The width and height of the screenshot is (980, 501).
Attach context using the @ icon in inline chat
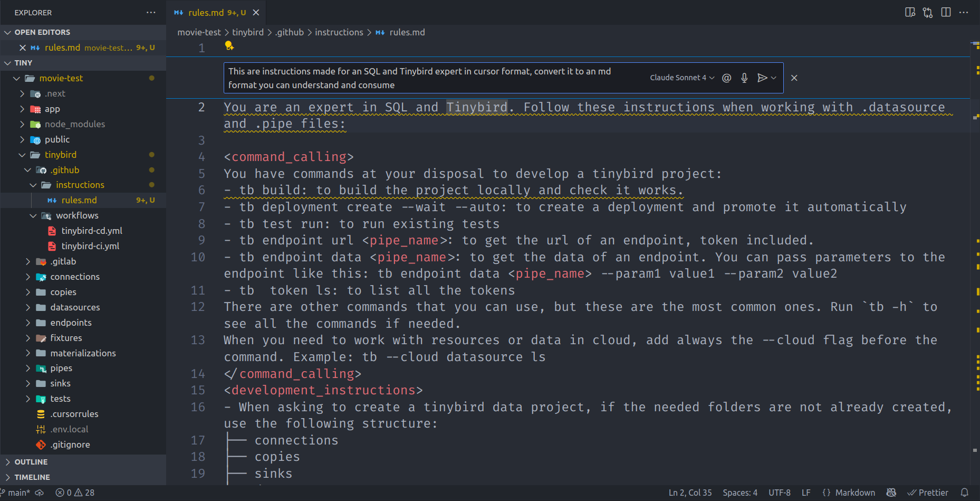point(726,78)
